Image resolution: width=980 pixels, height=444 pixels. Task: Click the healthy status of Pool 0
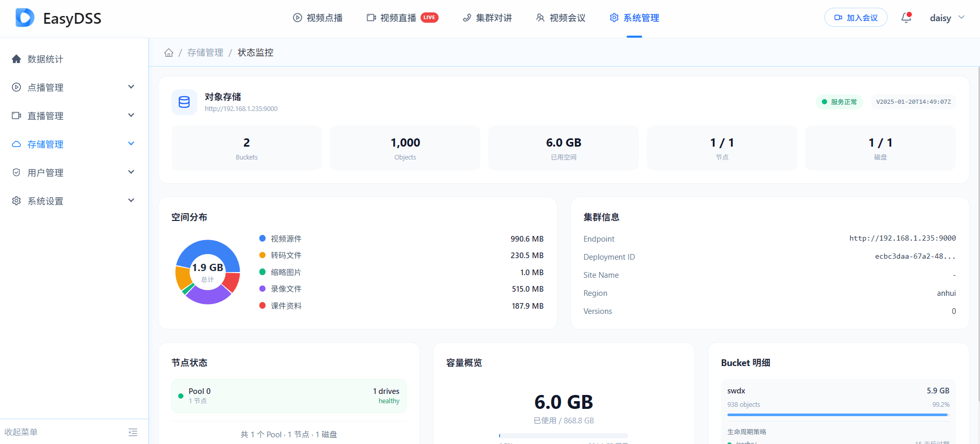click(x=389, y=401)
